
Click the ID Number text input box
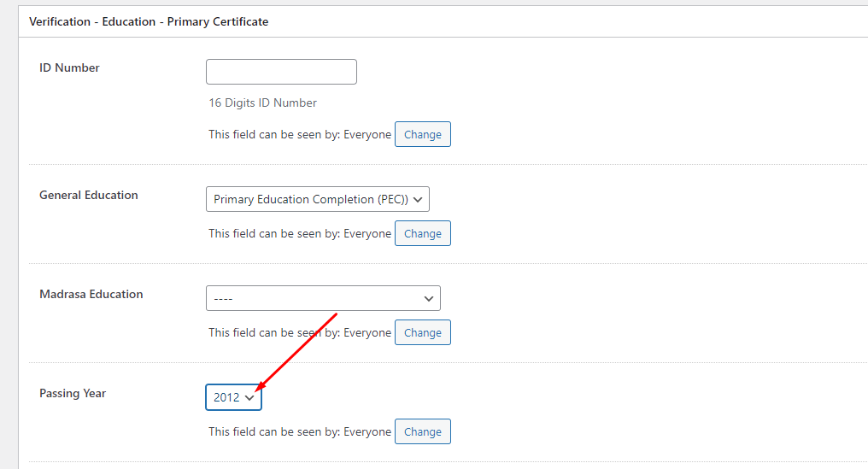pos(281,72)
